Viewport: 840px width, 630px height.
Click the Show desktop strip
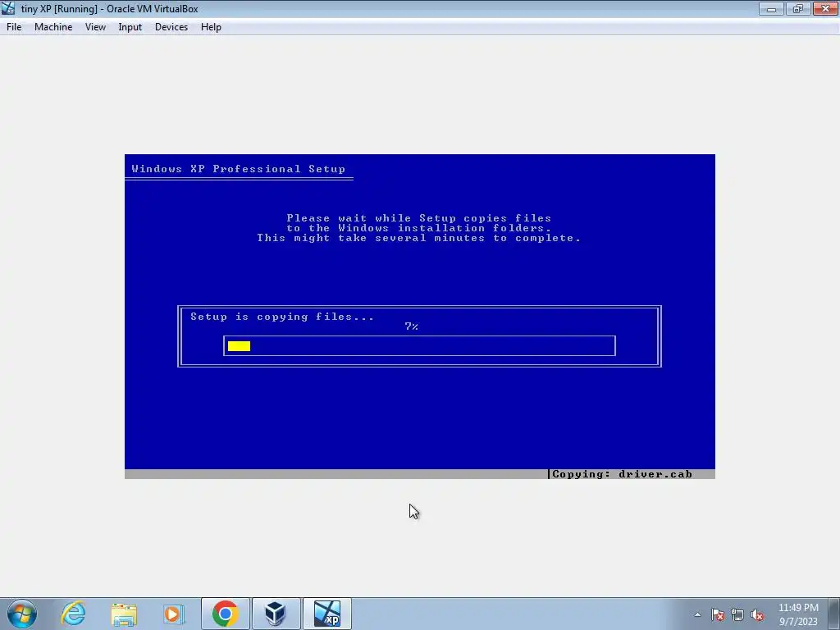click(x=836, y=614)
